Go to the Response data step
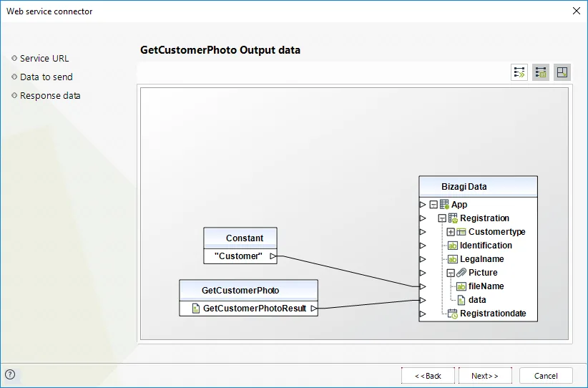Viewport: 588px width, 388px height. point(50,96)
